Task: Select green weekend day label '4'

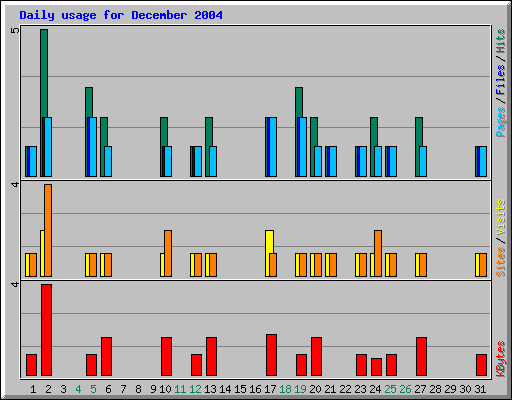Action: click(78, 389)
